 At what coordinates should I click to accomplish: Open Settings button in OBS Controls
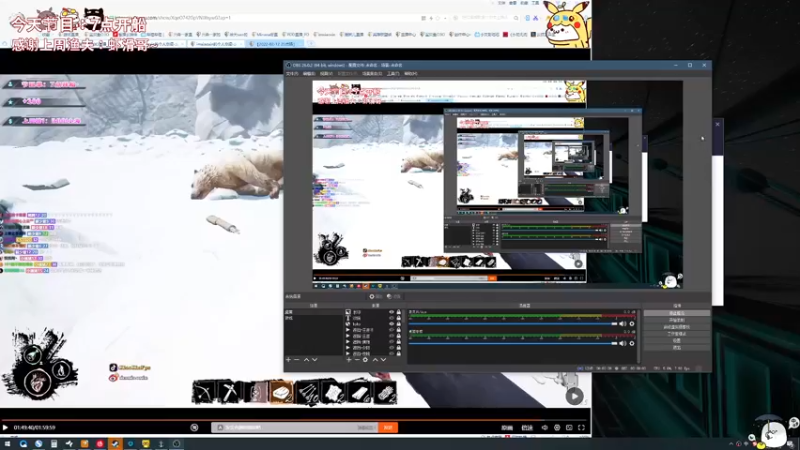677,340
